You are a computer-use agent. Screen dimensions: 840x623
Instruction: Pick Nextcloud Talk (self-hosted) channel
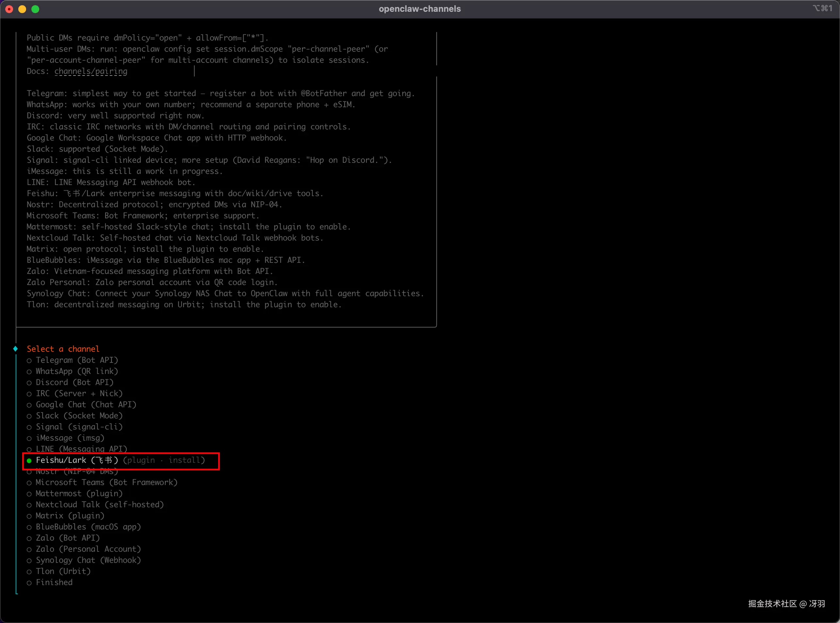point(100,505)
